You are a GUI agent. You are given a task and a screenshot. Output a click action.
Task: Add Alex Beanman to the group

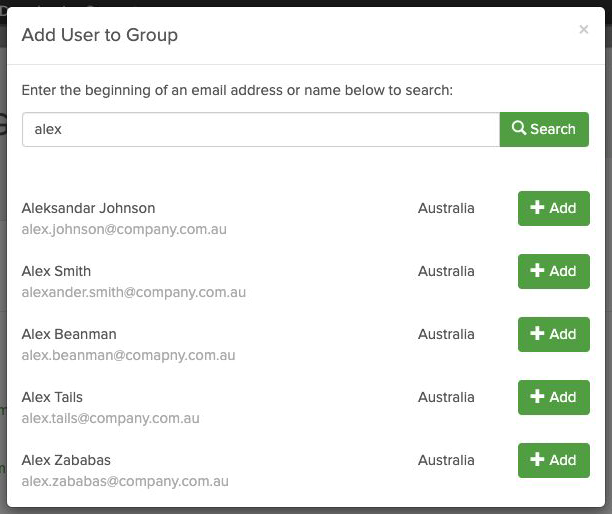coord(553,334)
